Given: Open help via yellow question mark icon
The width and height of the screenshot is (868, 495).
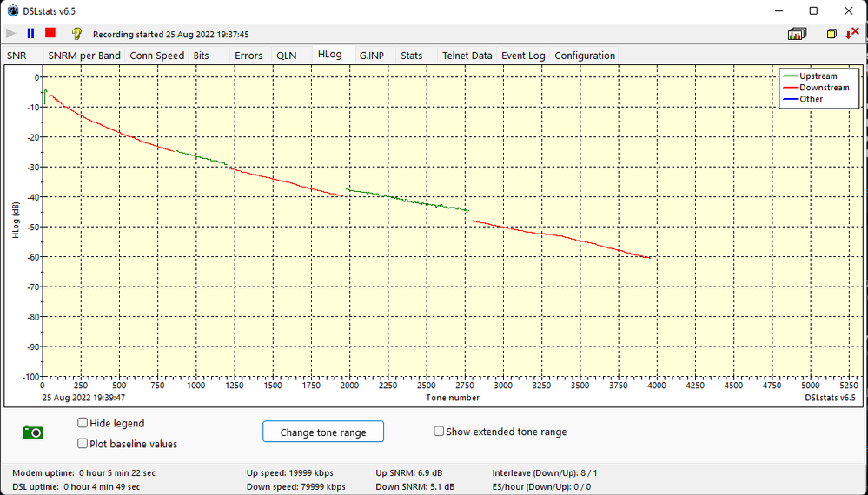Looking at the screenshot, I should [x=76, y=34].
